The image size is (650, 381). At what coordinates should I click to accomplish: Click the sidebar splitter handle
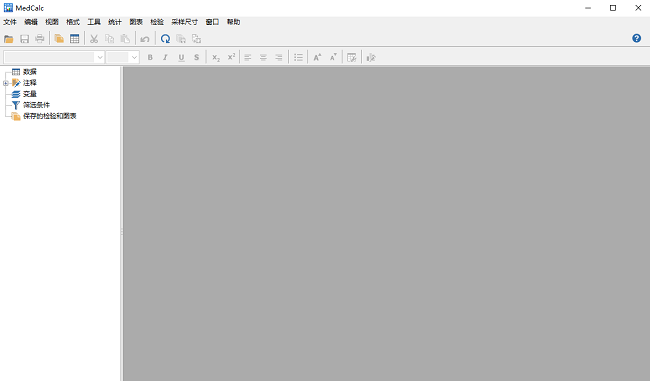tap(121, 231)
